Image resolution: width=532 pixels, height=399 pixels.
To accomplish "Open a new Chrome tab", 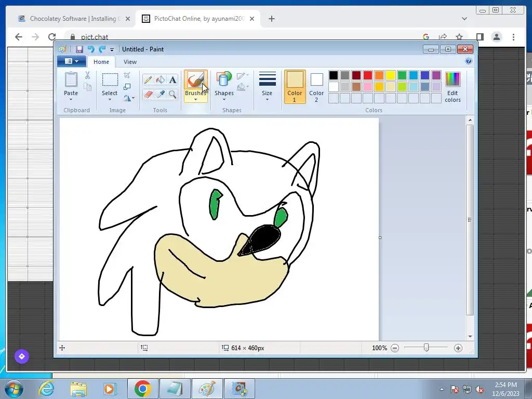I will coord(271,19).
